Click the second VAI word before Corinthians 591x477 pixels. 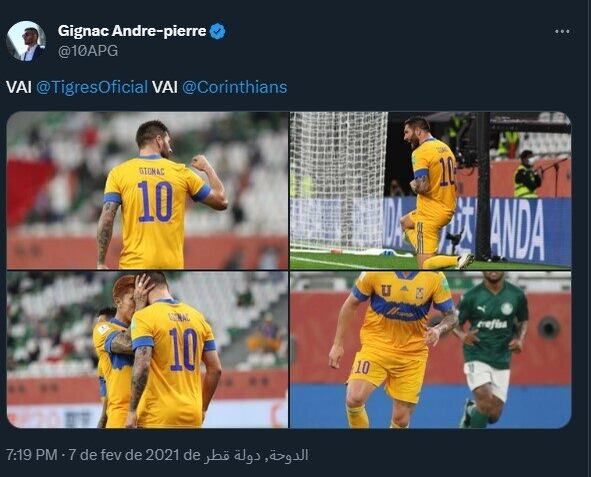coord(165,87)
